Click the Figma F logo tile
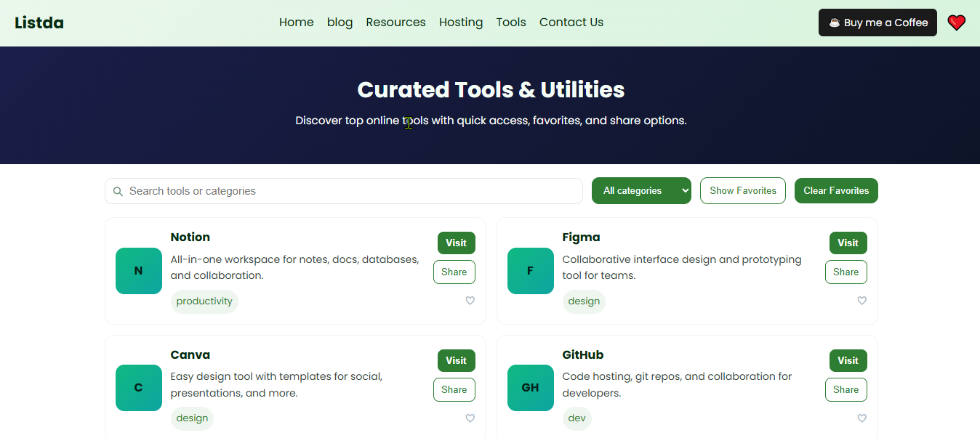980x438 pixels. 531,271
